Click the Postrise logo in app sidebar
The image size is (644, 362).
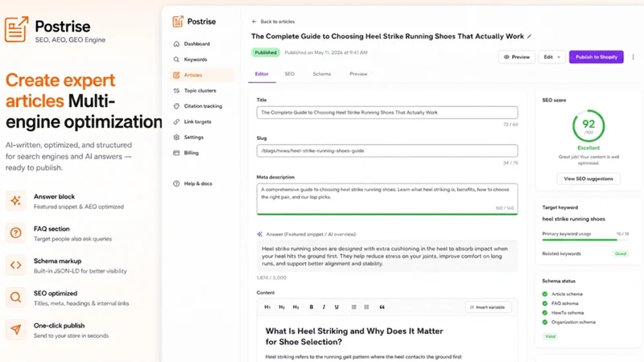pyautogui.click(x=194, y=22)
